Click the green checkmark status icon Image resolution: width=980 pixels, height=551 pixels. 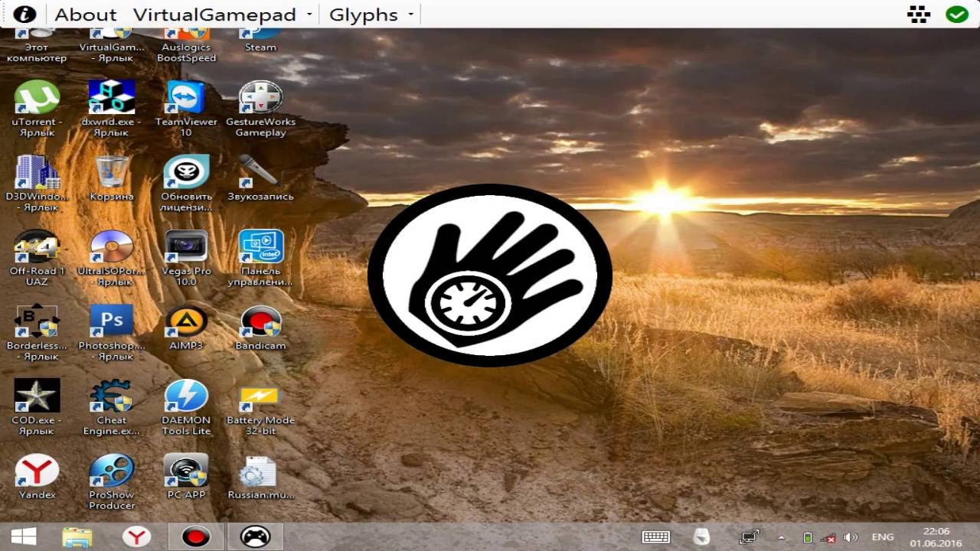pos(957,14)
